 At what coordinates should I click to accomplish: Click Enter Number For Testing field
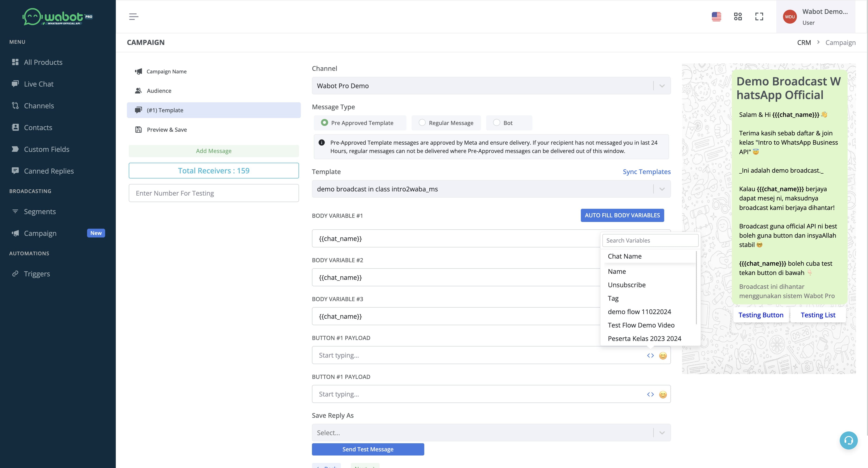click(x=213, y=193)
